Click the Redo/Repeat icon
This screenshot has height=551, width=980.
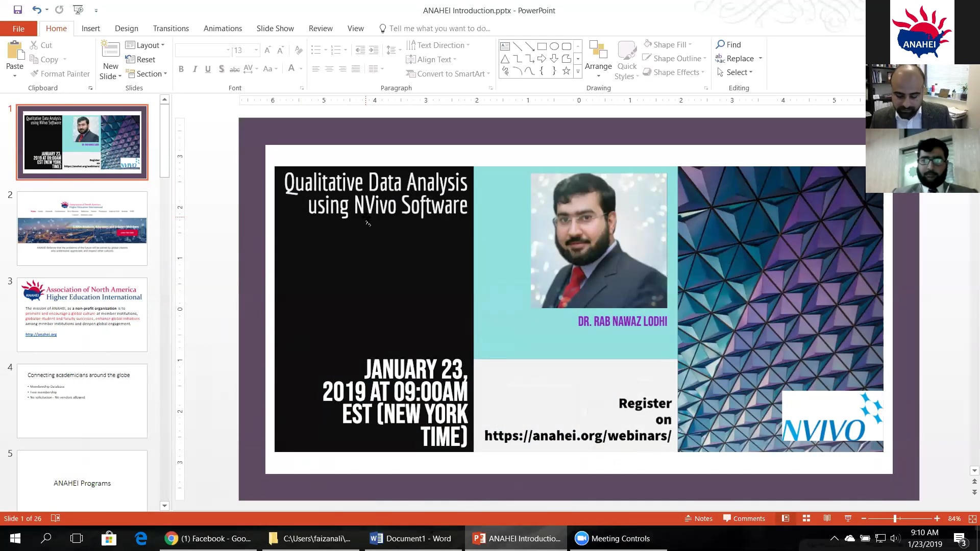[x=59, y=10]
